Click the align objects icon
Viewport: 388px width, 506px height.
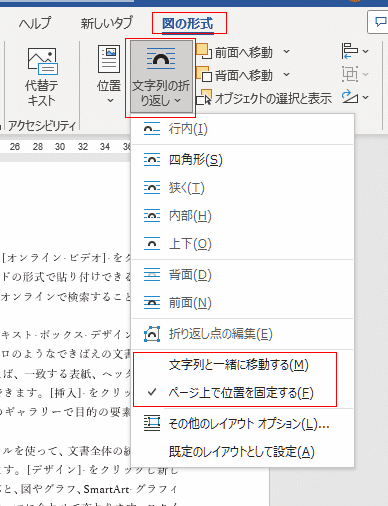pyautogui.click(x=349, y=51)
